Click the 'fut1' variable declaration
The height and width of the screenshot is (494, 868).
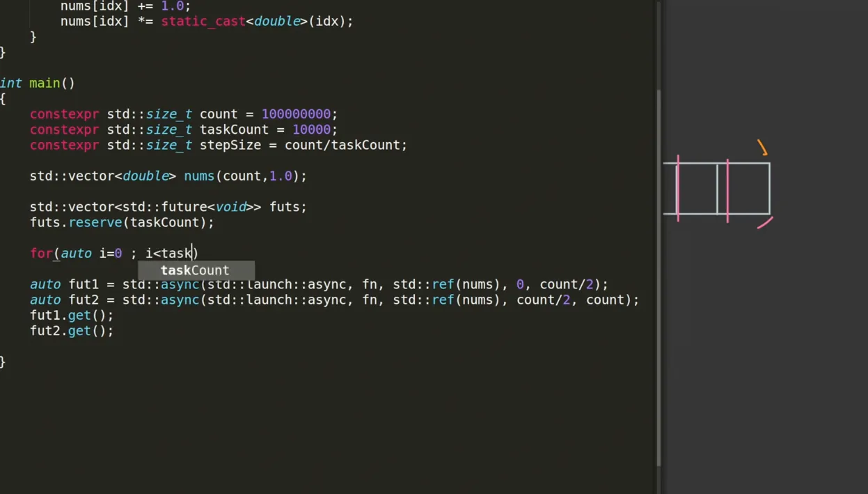[x=84, y=284]
